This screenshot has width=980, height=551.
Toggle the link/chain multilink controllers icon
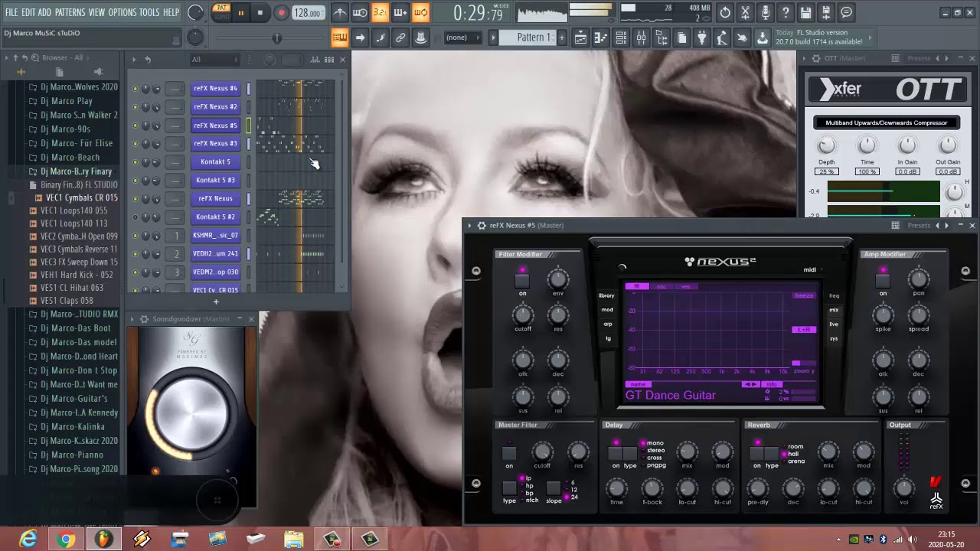[x=400, y=37]
